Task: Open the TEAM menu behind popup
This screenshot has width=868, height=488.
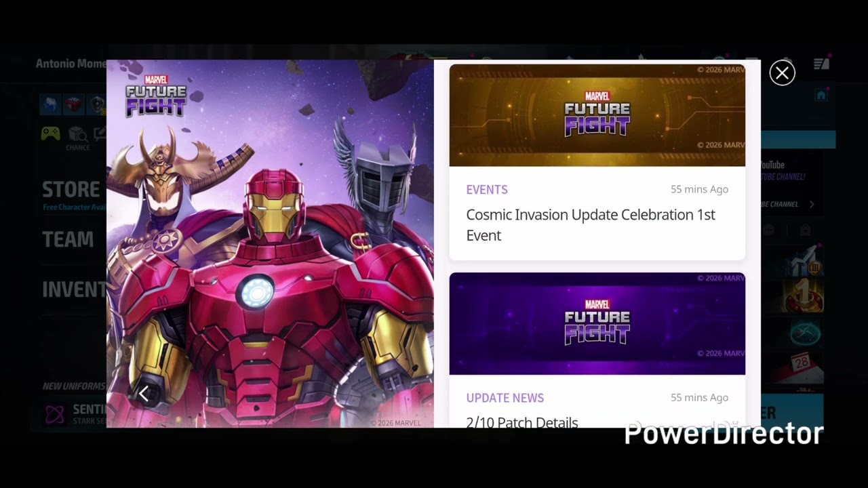Action: coord(68,239)
